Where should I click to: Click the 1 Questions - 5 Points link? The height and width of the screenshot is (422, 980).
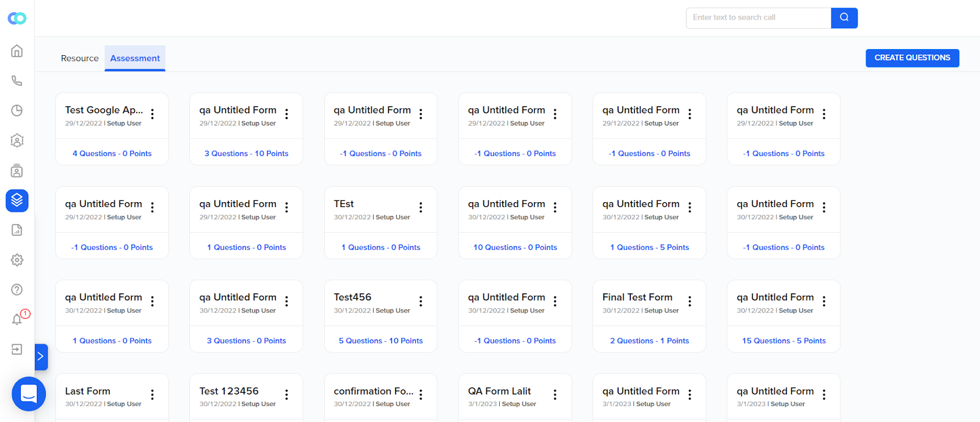649,247
